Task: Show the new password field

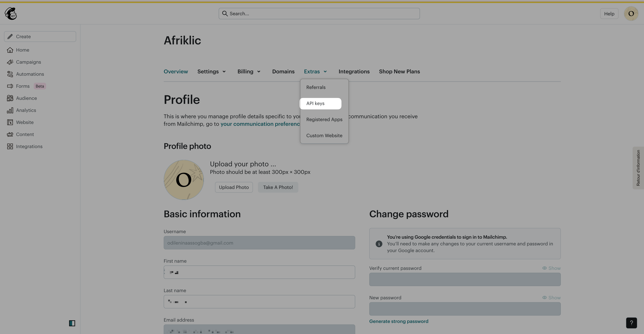Action: [551, 297]
